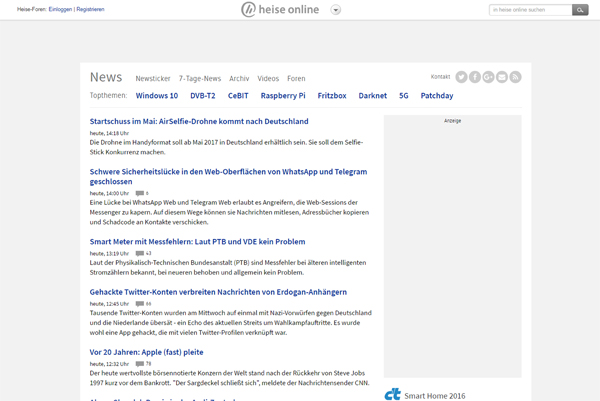This screenshot has width=600, height=401.
Task: Click the search magnifier button
Action: point(580,10)
